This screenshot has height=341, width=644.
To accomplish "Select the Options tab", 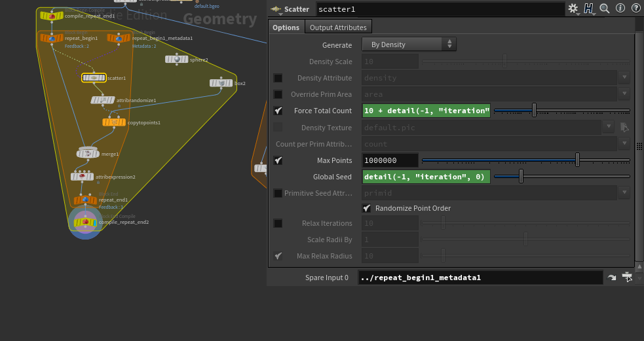I will click(x=286, y=27).
